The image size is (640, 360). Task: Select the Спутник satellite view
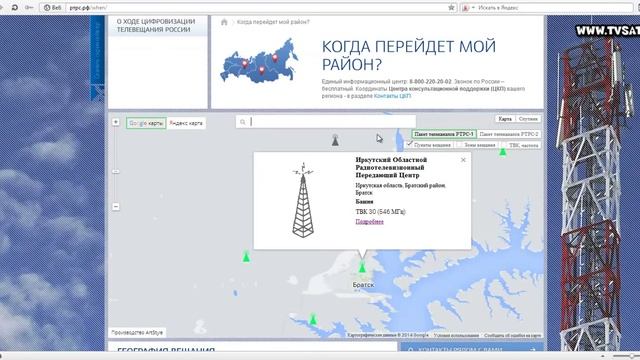528,119
